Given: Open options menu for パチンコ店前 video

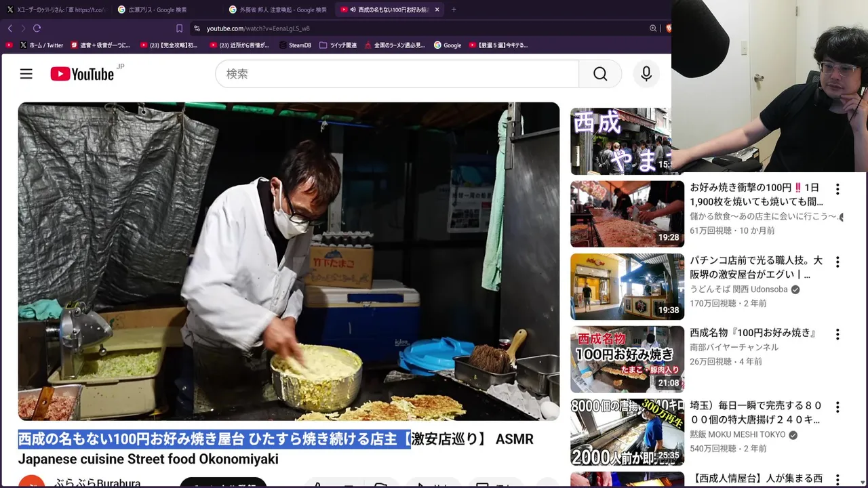Looking at the screenshot, I should click(x=837, y=262).
